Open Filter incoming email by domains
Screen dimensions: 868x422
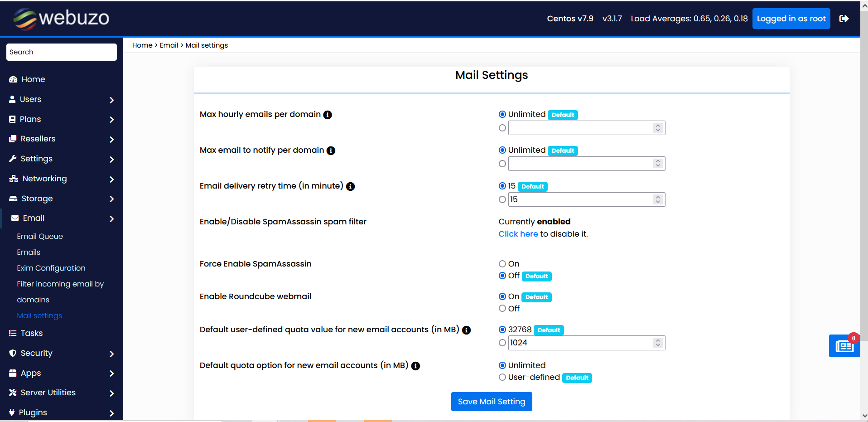click(x=60, y=292)
